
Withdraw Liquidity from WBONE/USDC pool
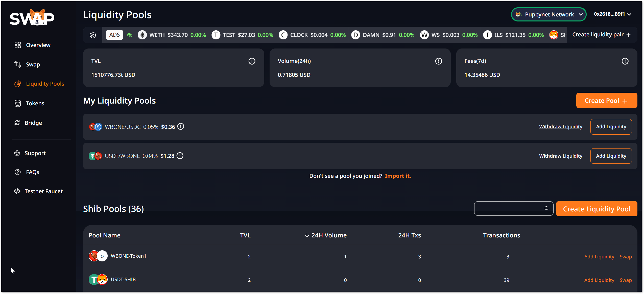click(x=560, y=127)
